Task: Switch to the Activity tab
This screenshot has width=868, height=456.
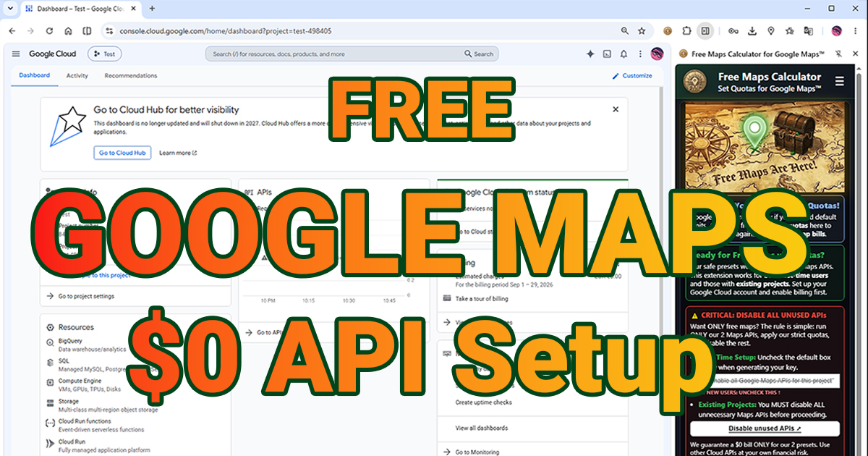Action: point(77,75)
